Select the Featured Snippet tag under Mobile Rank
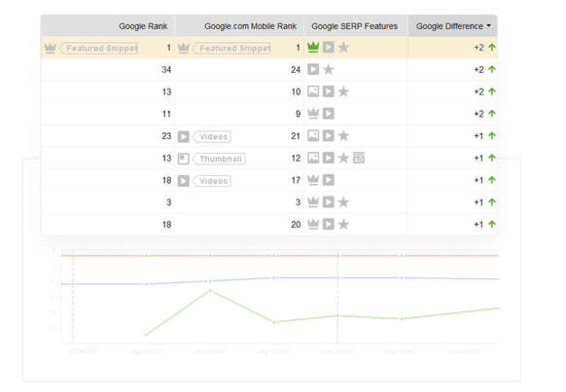566x392 pixels. 232,49
